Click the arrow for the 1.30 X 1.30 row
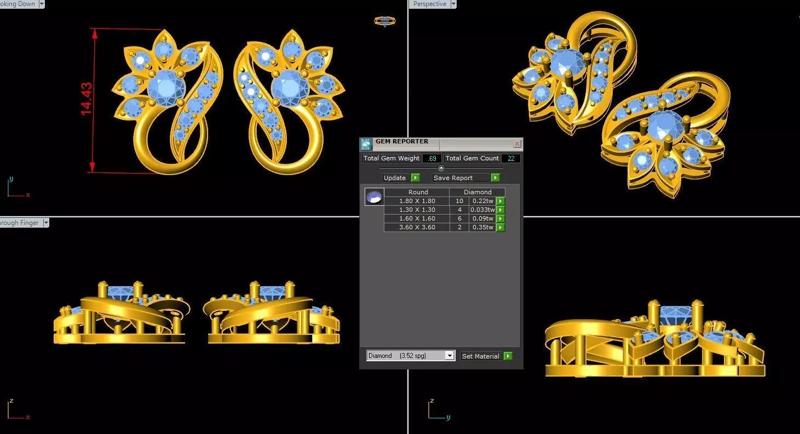Screen dimensions: 800x434 (x=501, y=210)
